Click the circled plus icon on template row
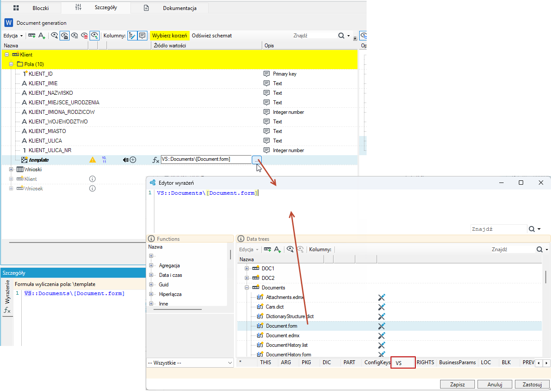 [133, 159]
